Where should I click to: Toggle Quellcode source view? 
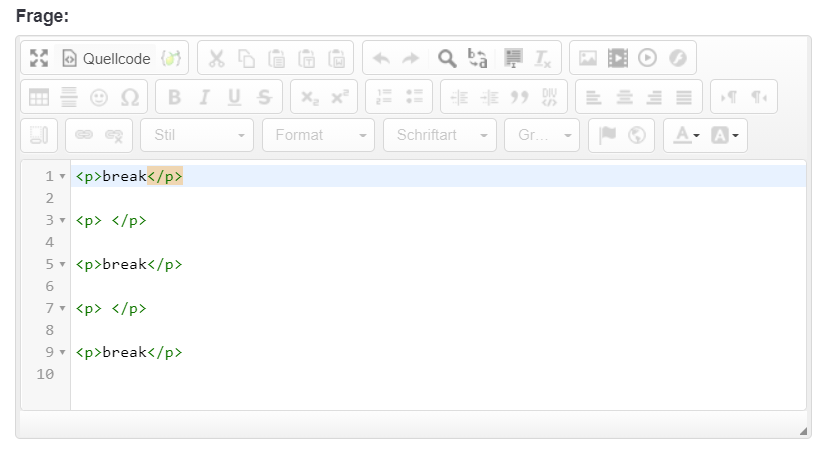pyautogui.click(x=105, y=58)
